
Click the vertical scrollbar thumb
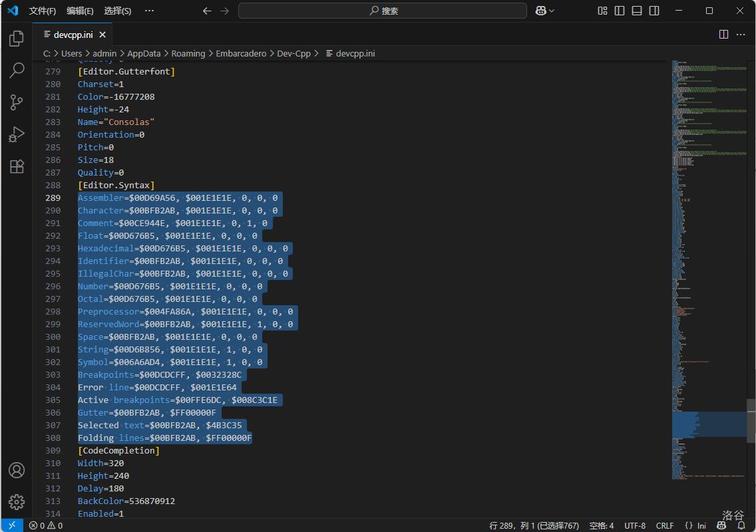751,421
